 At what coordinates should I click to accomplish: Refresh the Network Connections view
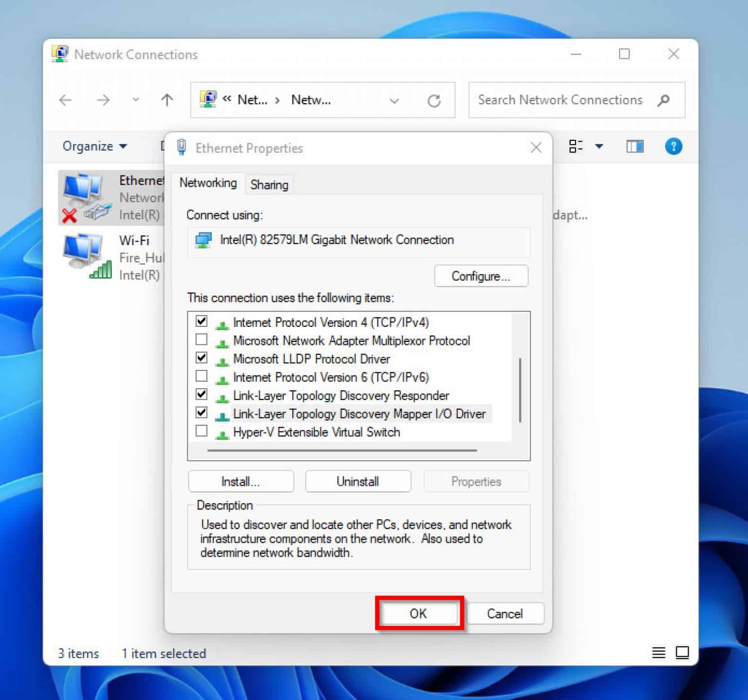click(435, 100)
